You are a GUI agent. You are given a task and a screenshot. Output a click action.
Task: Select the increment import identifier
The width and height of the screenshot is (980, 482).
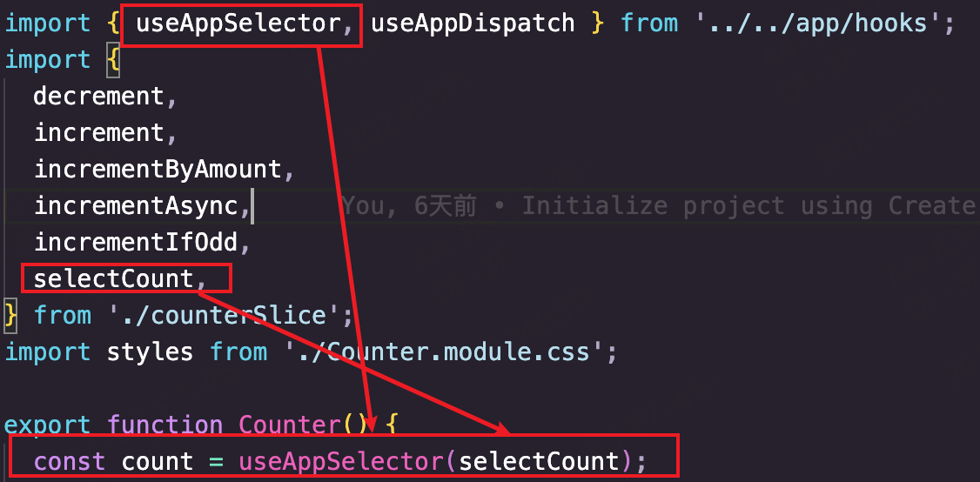98,132
